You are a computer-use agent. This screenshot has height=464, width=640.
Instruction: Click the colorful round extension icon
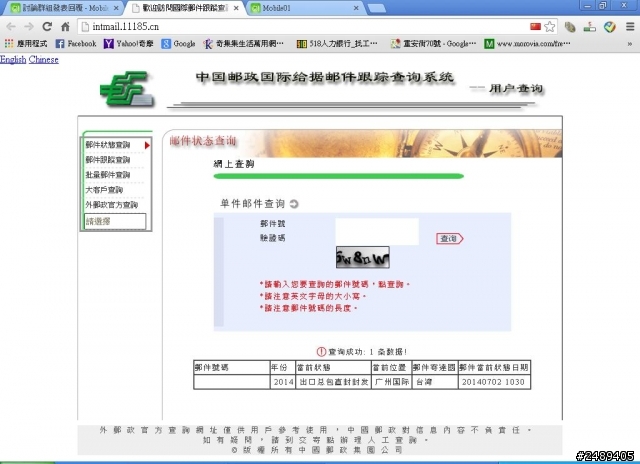[610, 27]
